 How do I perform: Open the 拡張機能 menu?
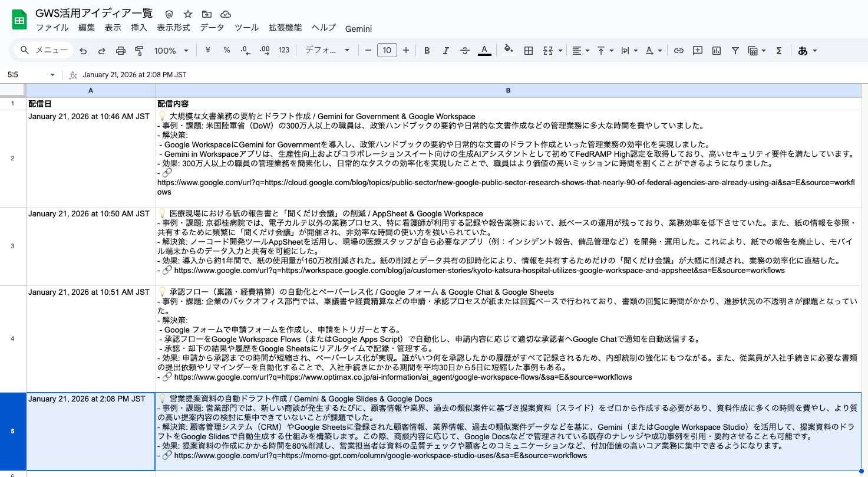tap(285, 28)
